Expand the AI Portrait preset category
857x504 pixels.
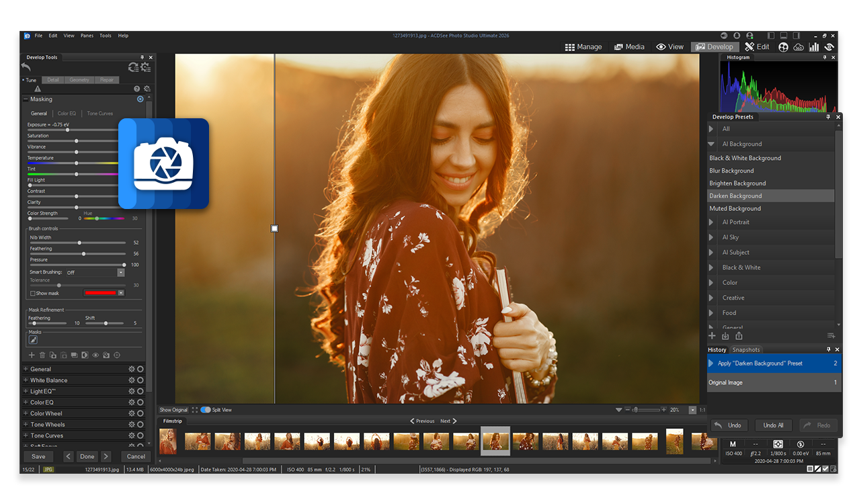pyautogui.click(x=712, y=222)
